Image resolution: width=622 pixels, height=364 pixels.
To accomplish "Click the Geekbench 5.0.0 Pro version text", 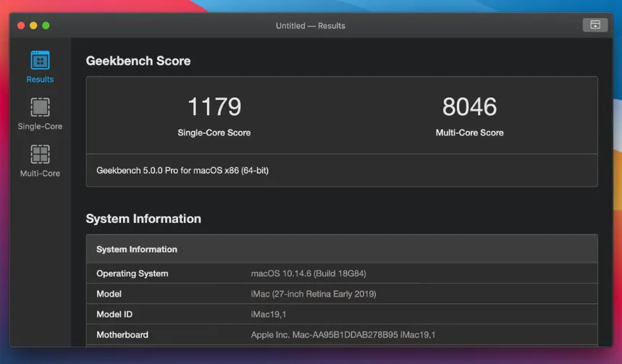I will 182,171.
